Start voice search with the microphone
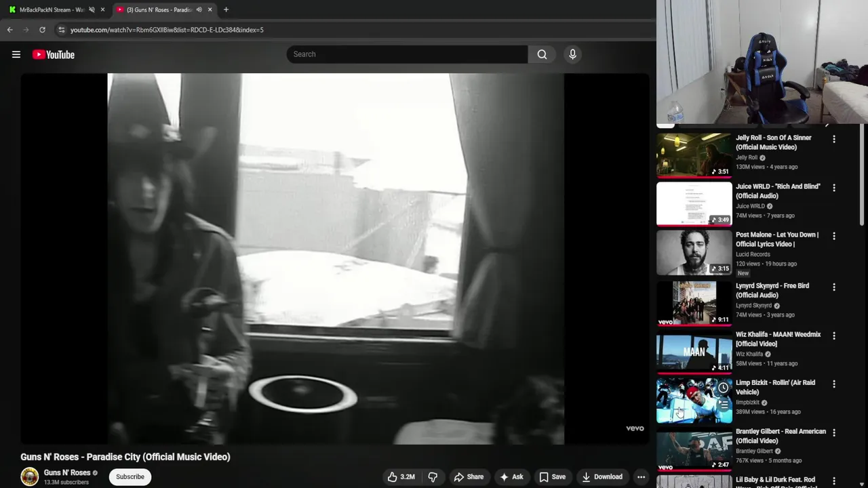The height and width of the screenshot is (488, 868). click(x=572, y=54)
